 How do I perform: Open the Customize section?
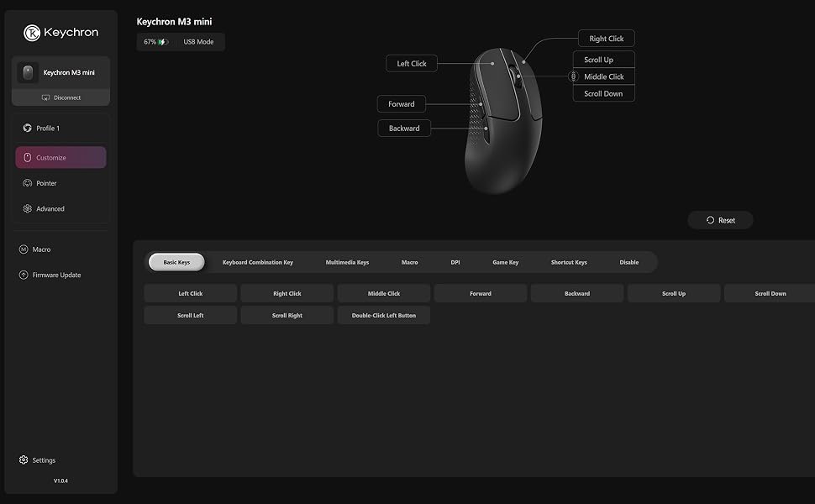tap(60, 157)
